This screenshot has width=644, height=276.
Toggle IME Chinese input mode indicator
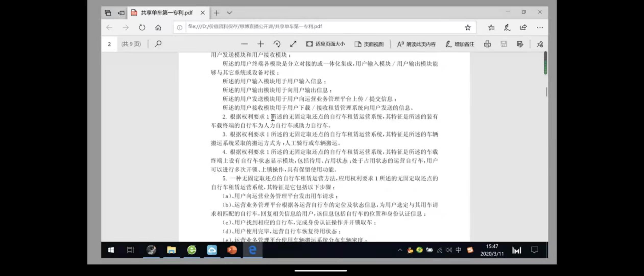[458, 250]
